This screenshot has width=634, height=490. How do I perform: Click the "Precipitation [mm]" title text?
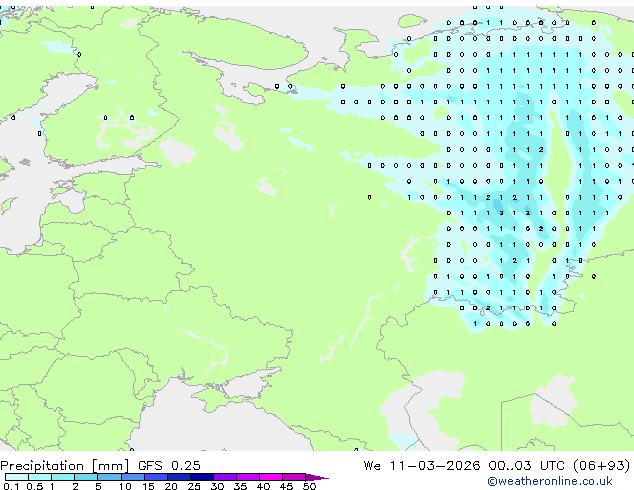coord(65,466)
